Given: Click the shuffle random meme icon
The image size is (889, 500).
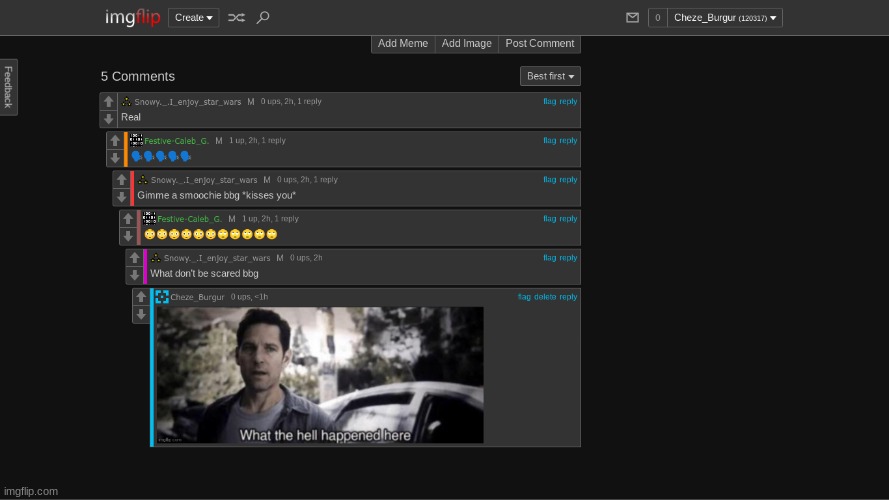Looking at the screenshot, I should (236, 18).
